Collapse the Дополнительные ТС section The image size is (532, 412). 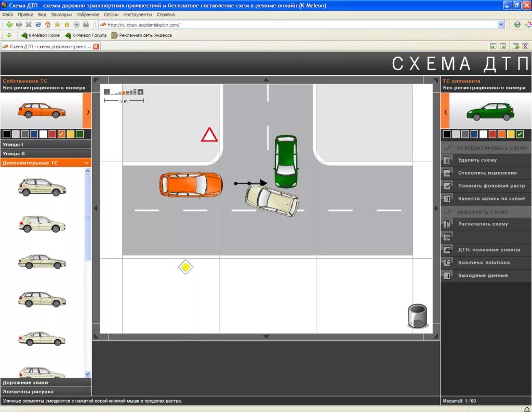pos(46,163)
